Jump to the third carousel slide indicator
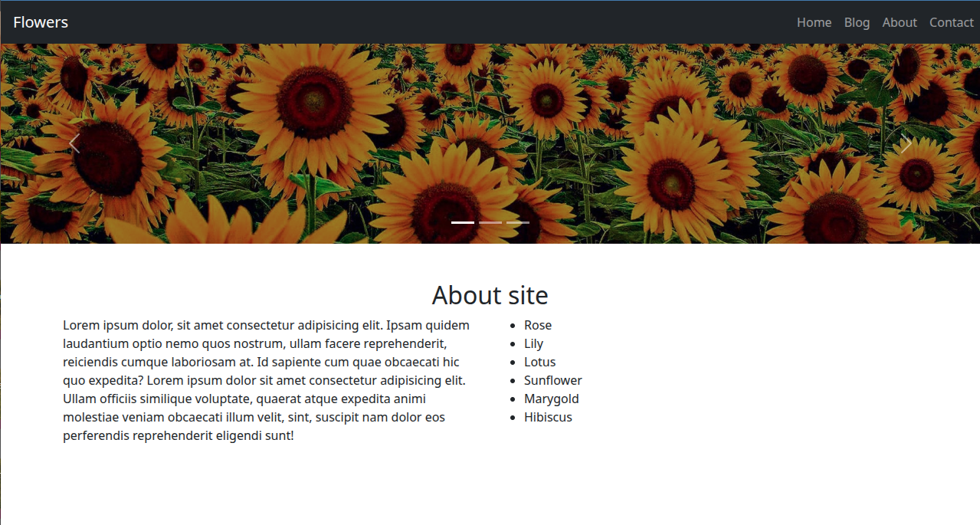 pyautogui.click(x=518, y=222)
